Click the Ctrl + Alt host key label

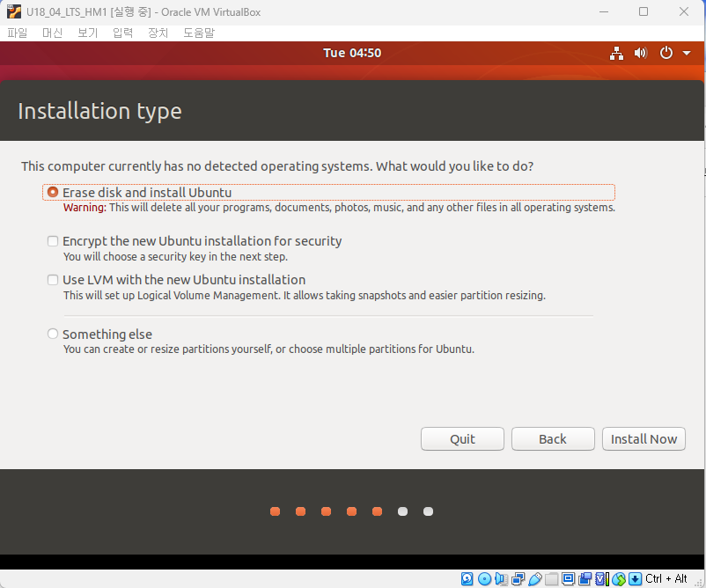point(666,578)
